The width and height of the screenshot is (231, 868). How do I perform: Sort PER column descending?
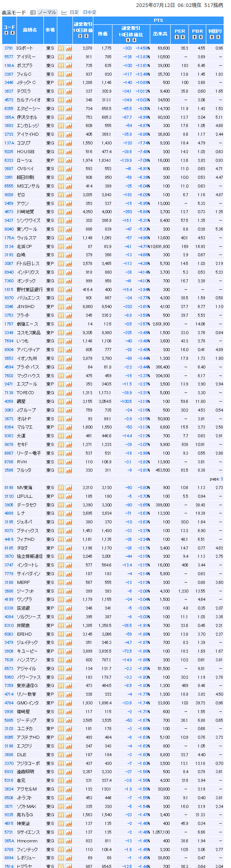pos(182,37)
